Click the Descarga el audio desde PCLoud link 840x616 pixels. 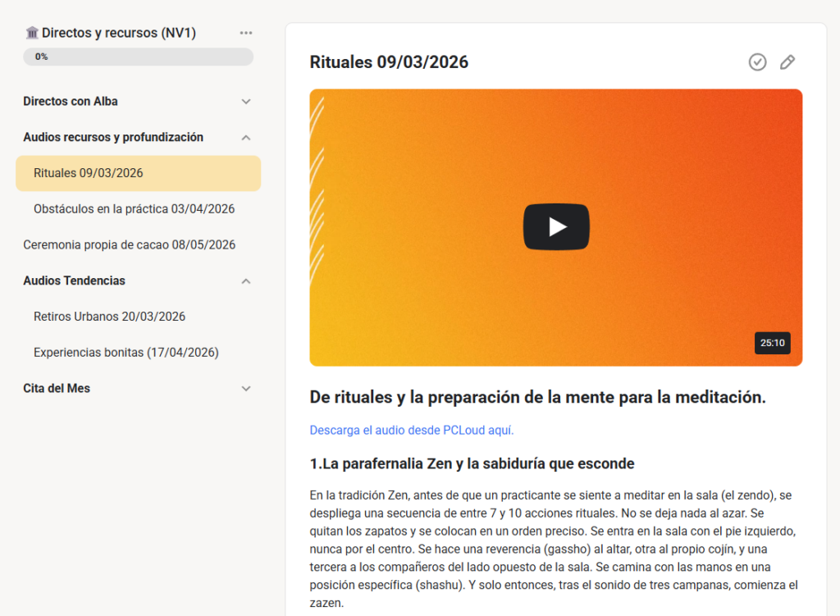pos(412,430)
